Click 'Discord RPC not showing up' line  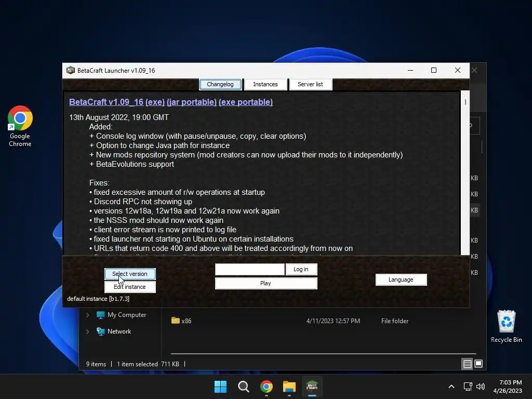pos(141,202)
